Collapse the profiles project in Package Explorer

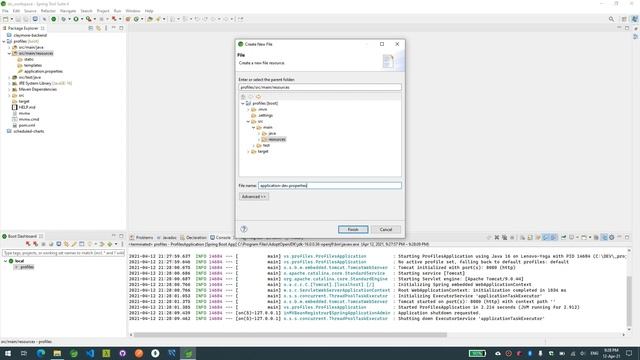click(4, 41)
